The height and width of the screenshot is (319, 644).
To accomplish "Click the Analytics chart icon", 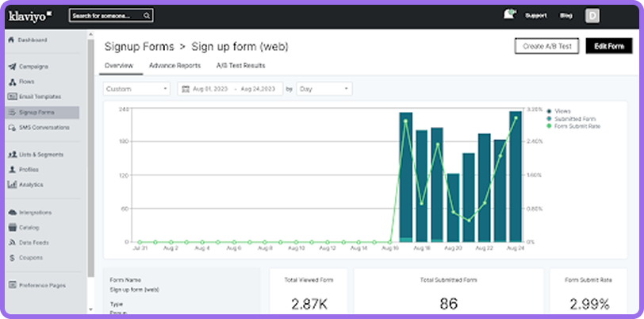I will (x=13, y=185).
